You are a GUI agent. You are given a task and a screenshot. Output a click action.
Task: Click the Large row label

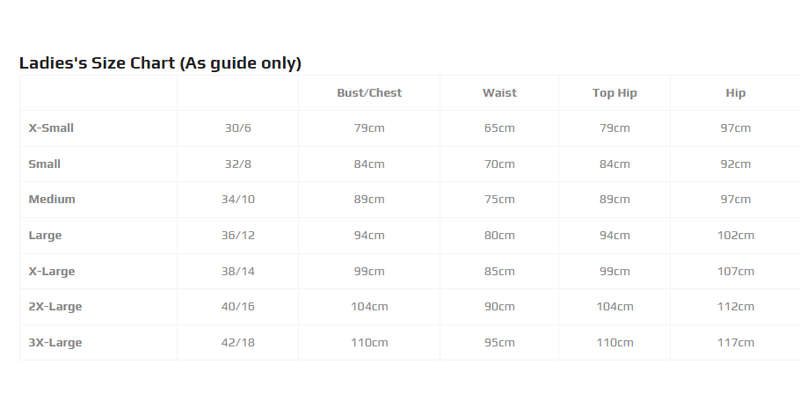point(45,236)
